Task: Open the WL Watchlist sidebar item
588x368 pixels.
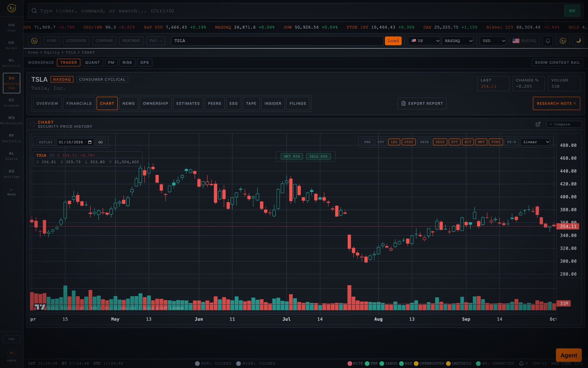Action: (12, 63)
